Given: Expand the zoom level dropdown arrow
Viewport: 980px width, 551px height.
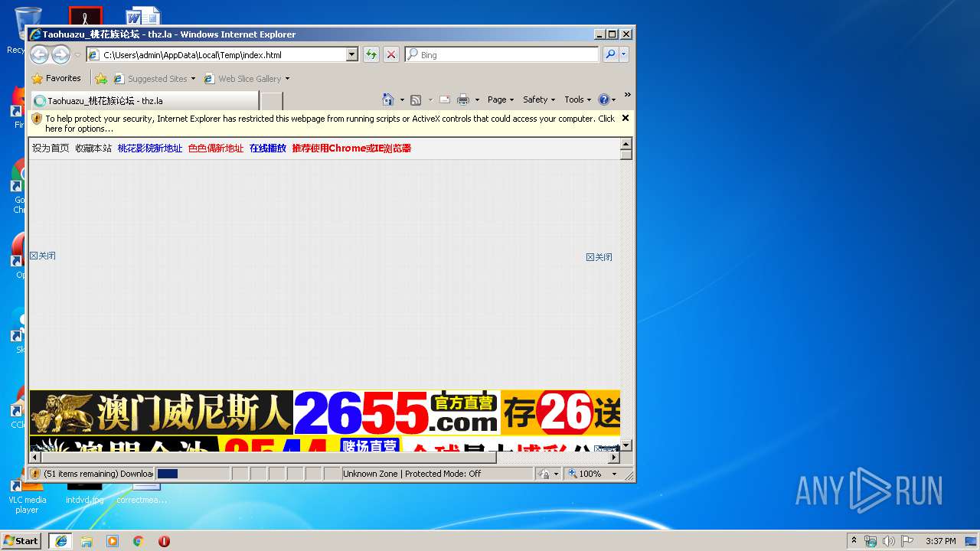Looking at the screenshot, I should click(614, 474).
